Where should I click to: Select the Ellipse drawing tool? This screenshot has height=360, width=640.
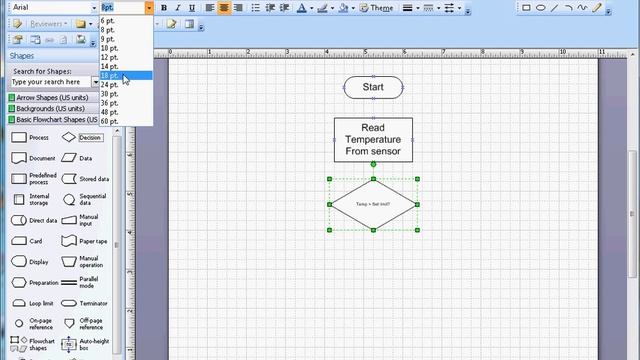coord(540,7)
